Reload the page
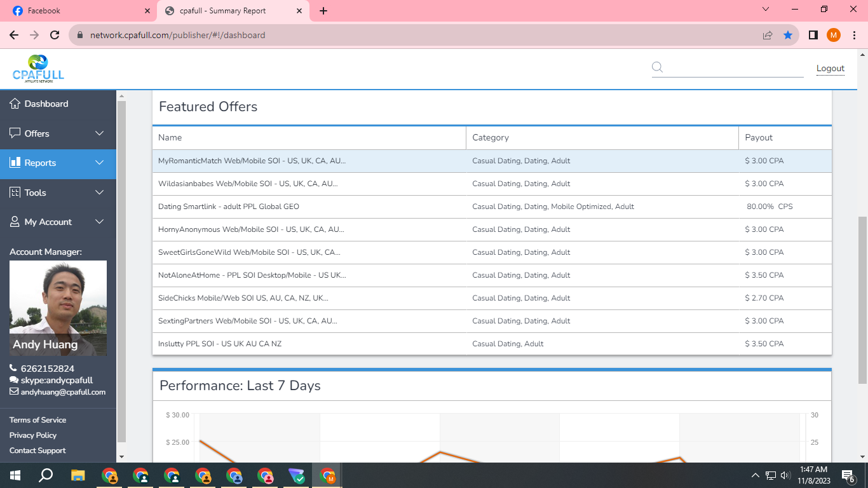 click(x=55, y=35)
